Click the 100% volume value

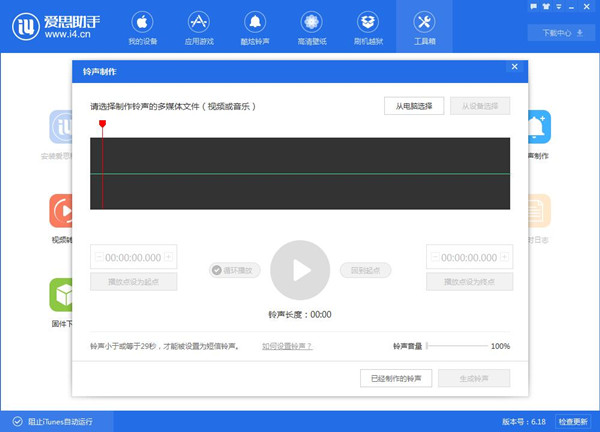point(501,346)
